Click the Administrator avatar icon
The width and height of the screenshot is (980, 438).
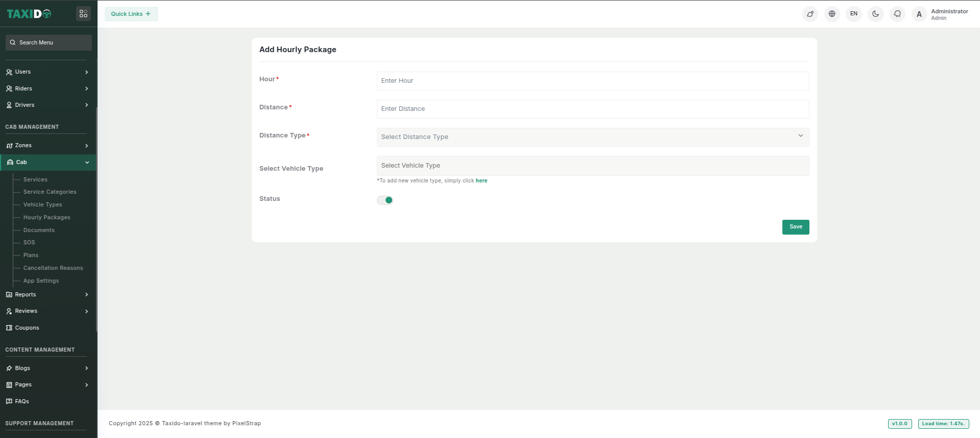tap(919, 14)
